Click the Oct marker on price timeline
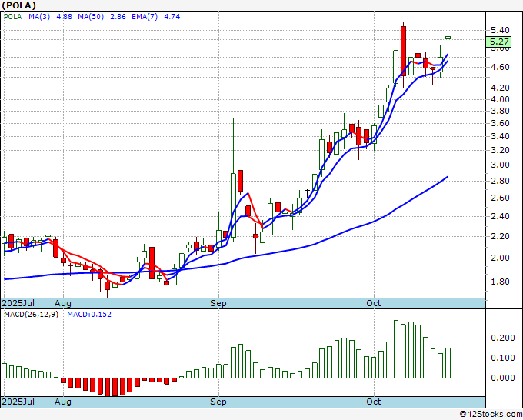This screenshot has height=420, width=523. point(375,304)
